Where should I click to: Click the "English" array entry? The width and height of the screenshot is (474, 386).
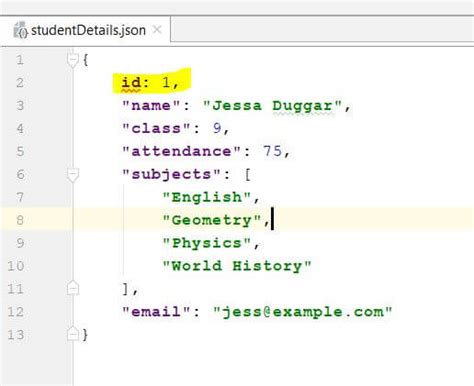coord(207,197)
